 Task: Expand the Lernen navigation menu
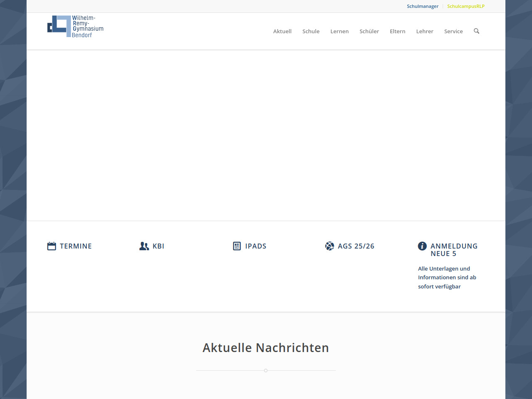339,32
